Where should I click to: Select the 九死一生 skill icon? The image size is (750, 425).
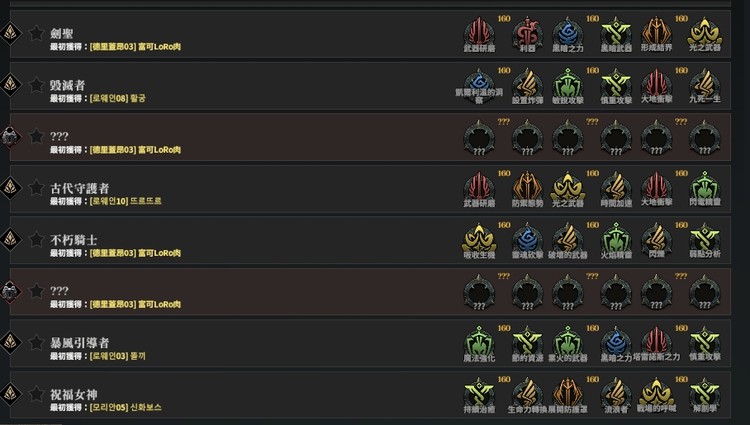[705, 85]
